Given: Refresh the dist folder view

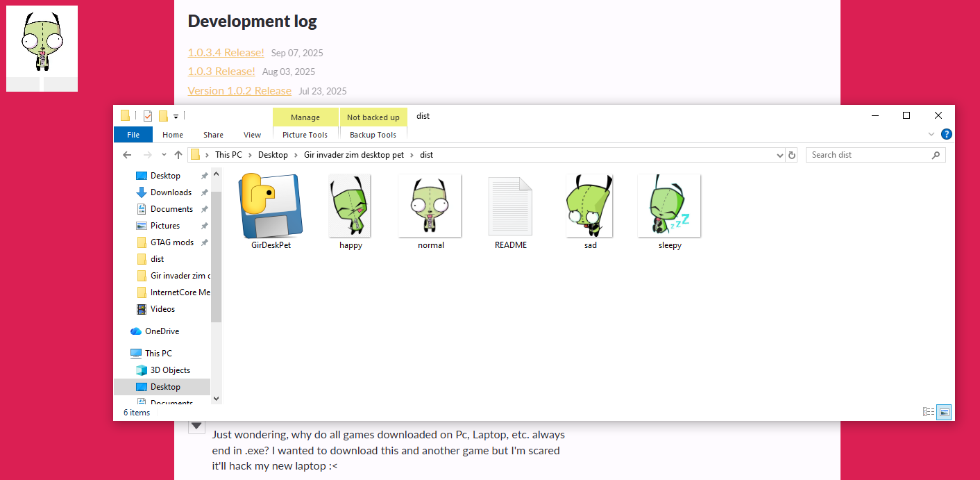Looking at the screenshot, I should point(792,155).
